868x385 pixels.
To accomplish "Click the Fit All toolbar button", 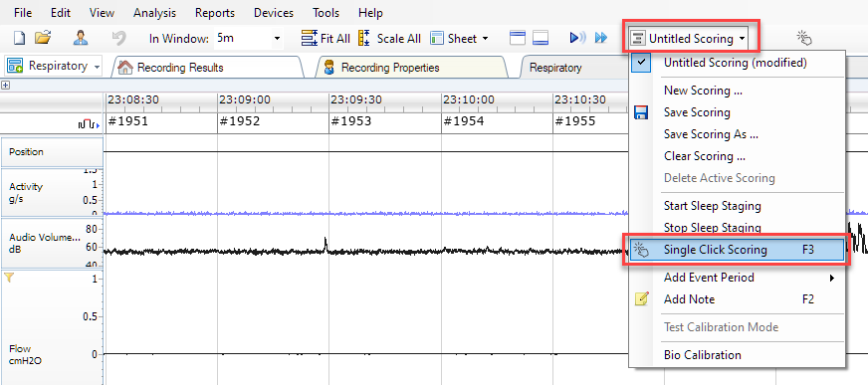I will [x=325, y=39].
